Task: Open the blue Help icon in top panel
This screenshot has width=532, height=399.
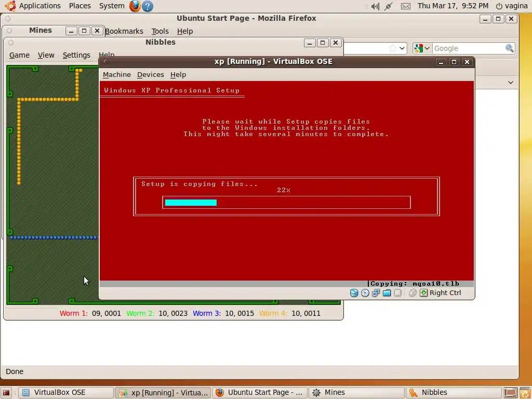Action: (x=148, y=6)
